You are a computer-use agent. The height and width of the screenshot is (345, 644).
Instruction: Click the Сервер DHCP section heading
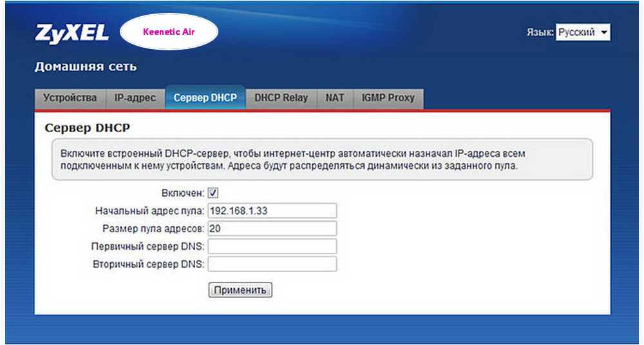click(87, 128)
